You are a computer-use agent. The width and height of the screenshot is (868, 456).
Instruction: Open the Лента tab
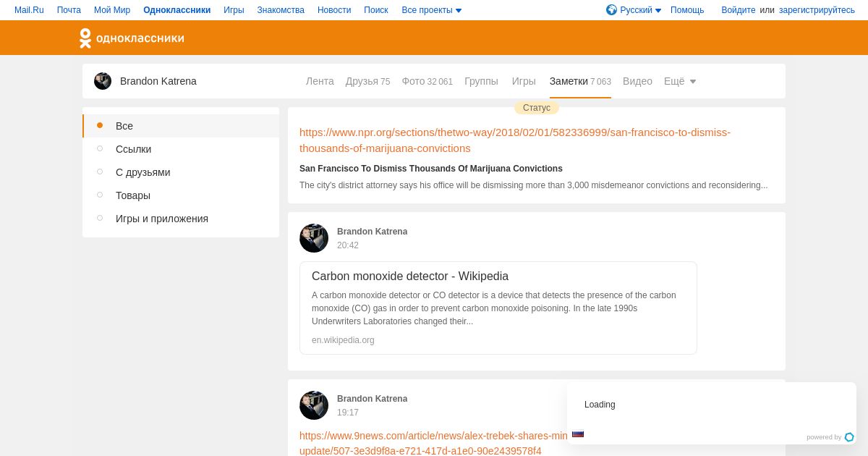tap(320, 81)
